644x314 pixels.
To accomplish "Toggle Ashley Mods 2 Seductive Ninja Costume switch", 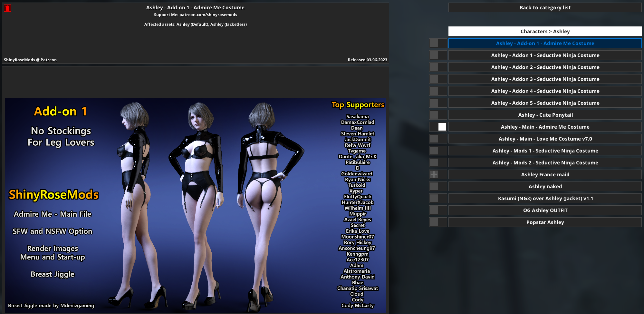I will pyautogui.click(x=438, y=162).
